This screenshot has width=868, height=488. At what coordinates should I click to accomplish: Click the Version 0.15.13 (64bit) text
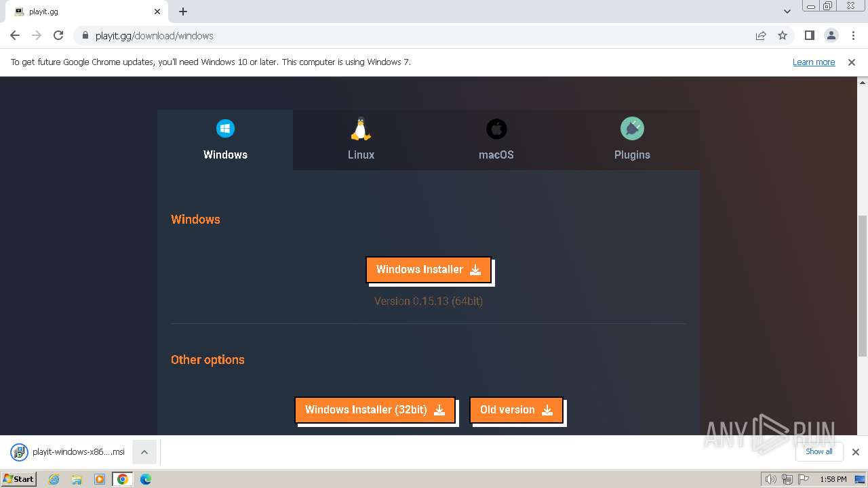429,301
